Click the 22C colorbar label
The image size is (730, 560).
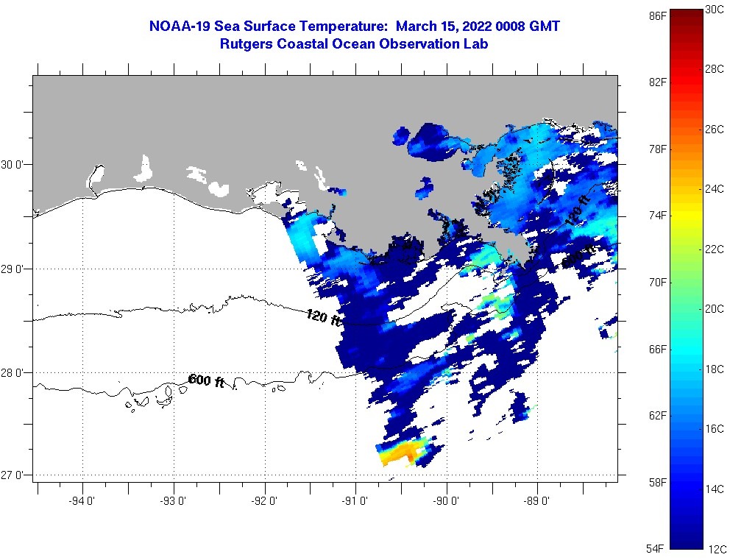[715, 249]
